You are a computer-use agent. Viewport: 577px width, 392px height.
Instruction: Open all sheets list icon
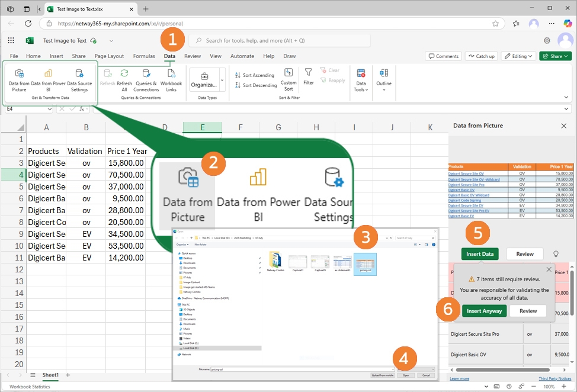click(x=33, y=375)
